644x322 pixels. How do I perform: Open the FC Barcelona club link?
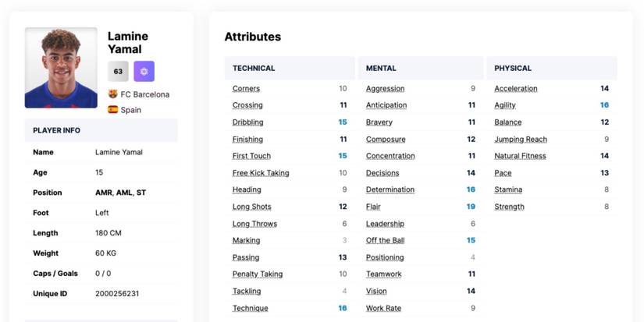(145, 94)
